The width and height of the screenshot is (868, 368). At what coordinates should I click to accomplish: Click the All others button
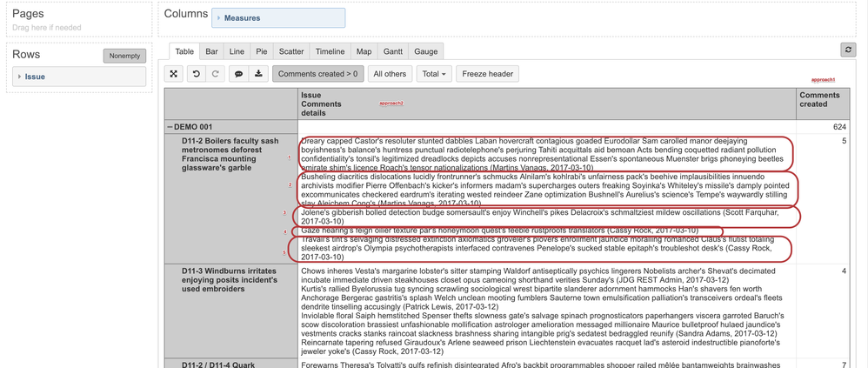pyautogui.click(x=390, y=74)
